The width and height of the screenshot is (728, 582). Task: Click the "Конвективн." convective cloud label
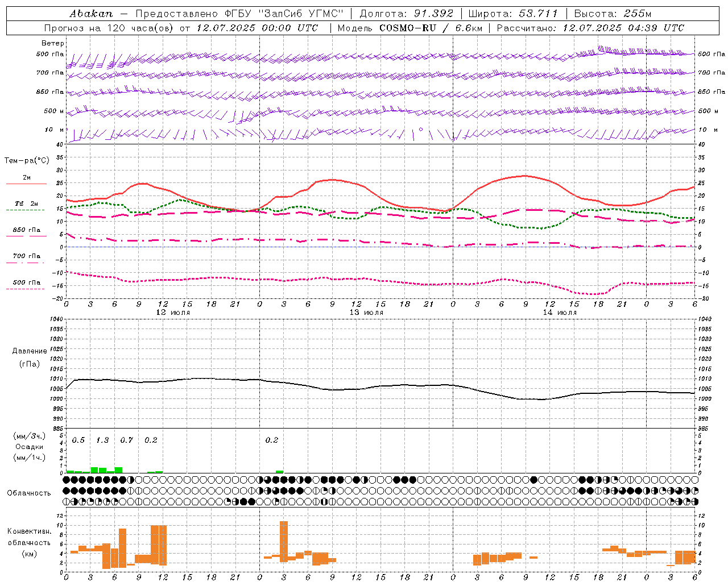(30, 531)
